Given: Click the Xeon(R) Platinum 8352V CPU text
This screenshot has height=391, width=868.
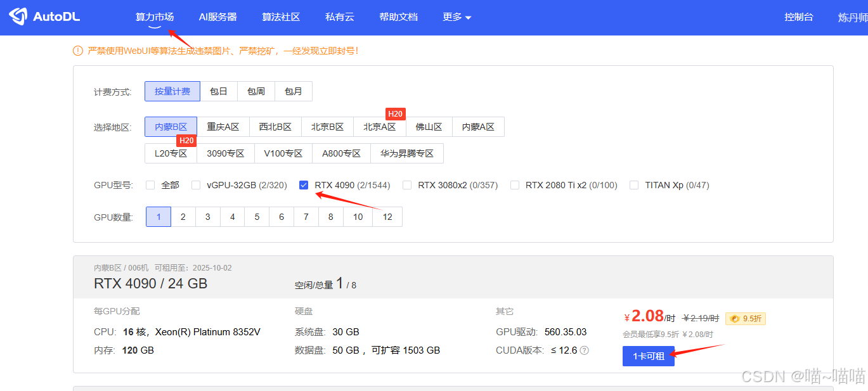Looking at the screenshot, I should pyautogui.click(x=208, y=332).
